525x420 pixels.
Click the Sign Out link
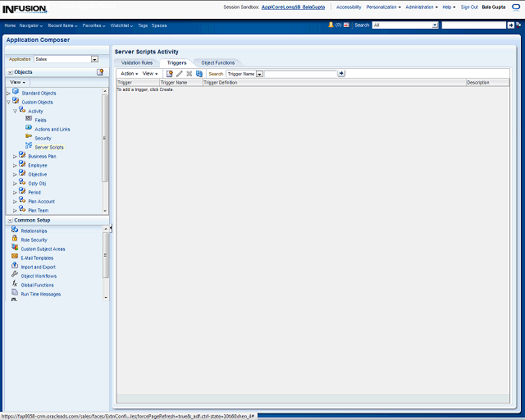coord(469,7)
